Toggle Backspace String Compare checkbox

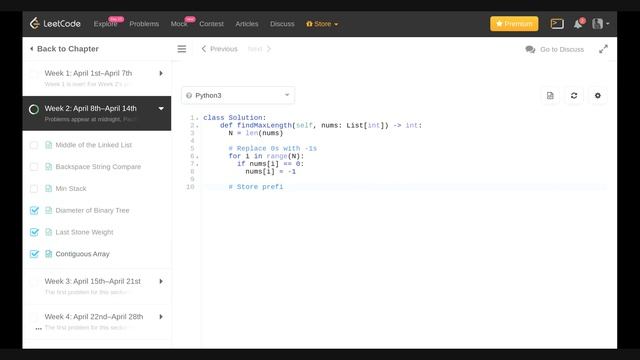(34, 167)
